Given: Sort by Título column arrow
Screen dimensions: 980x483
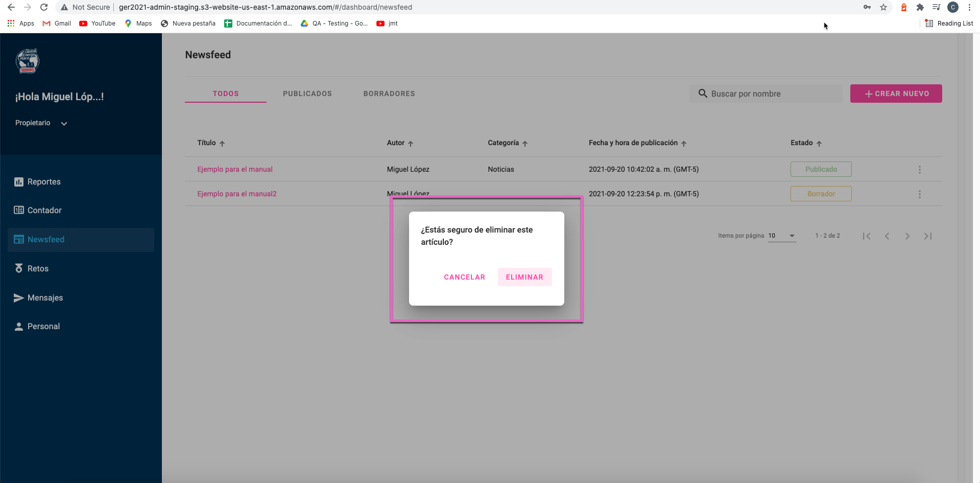Looking at the screenshot, I should tap(222, 144).
